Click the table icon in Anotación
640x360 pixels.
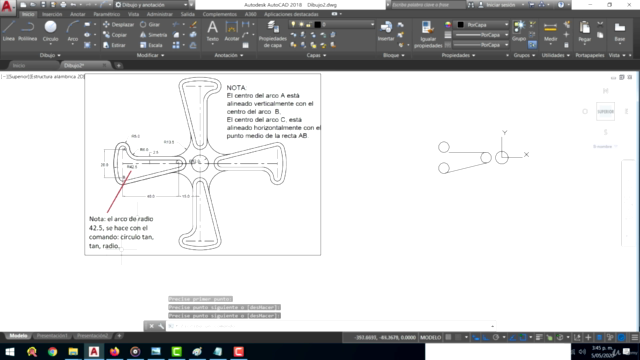tap(245, 45)
